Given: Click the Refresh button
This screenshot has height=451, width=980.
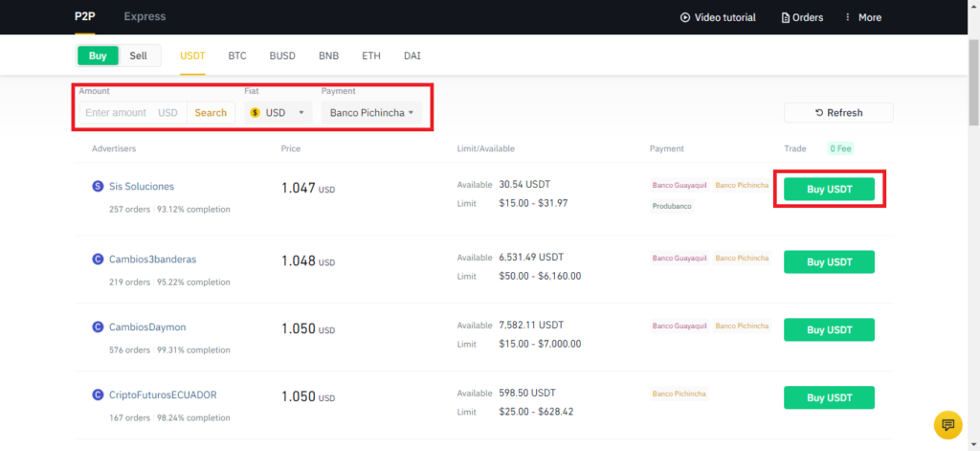Looking at the screenshot, I should 838,113.
